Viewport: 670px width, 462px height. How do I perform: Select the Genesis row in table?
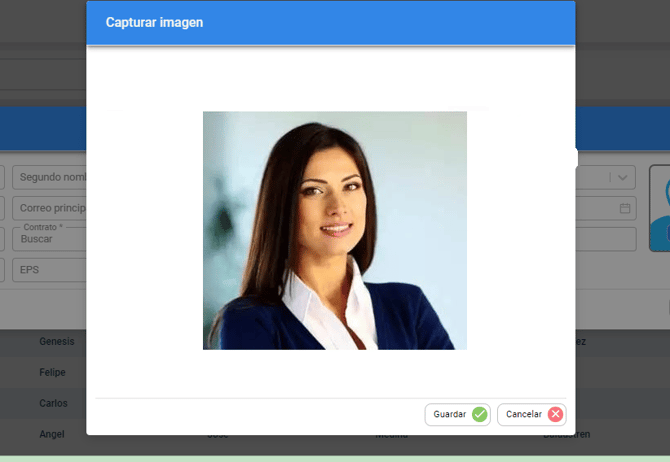click(x=56, y=342)
